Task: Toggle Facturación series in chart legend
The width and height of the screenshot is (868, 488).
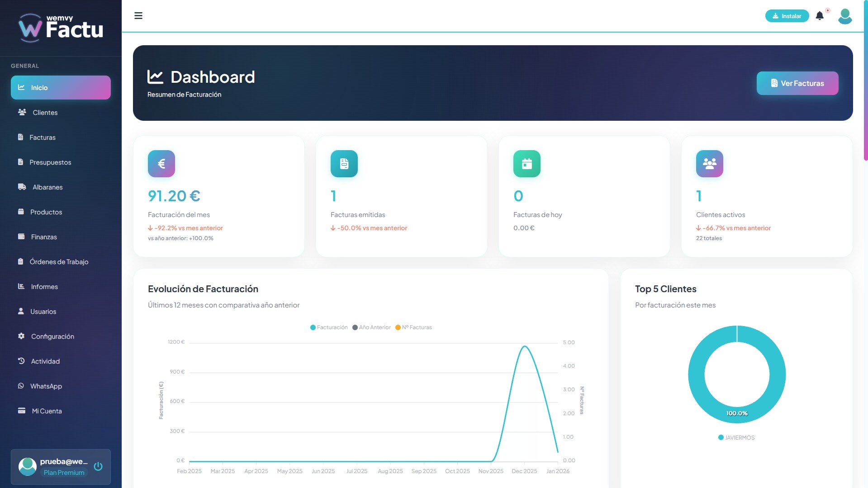Action: (x=329, y=327)
